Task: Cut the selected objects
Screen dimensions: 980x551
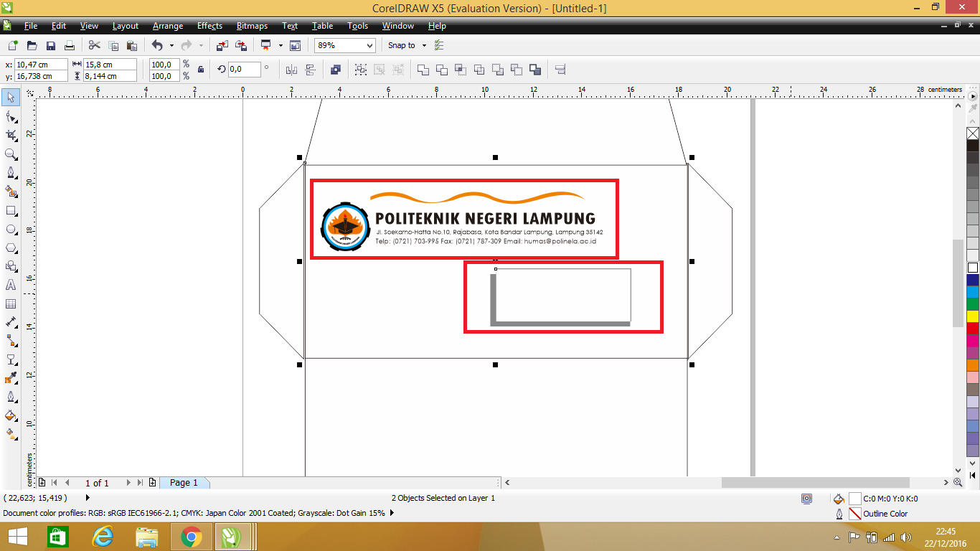Action: click(x=94, y=45)
